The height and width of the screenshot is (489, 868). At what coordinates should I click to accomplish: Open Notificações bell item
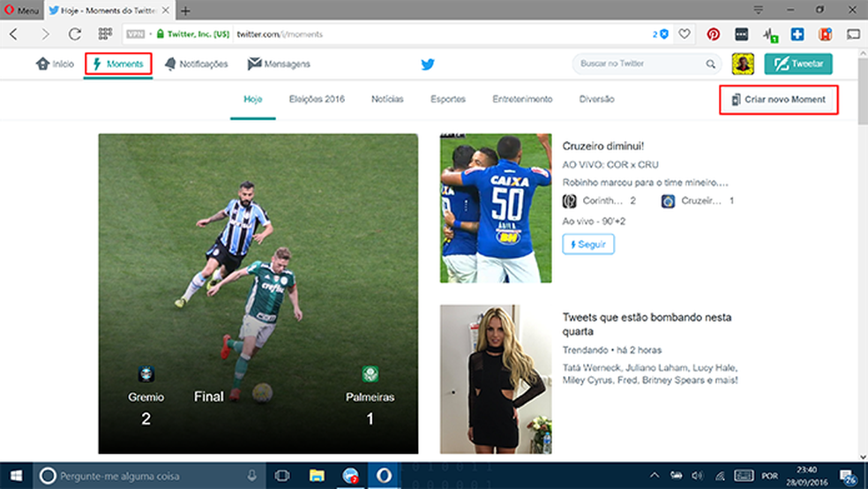pos(197,64)
